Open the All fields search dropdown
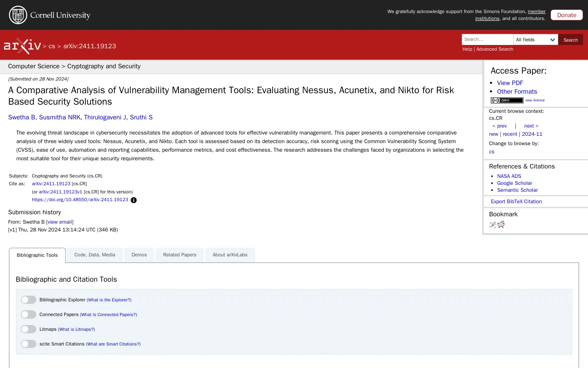Image resolution: width=588 pixels, height=368 pixels. (x=535, y=40)
